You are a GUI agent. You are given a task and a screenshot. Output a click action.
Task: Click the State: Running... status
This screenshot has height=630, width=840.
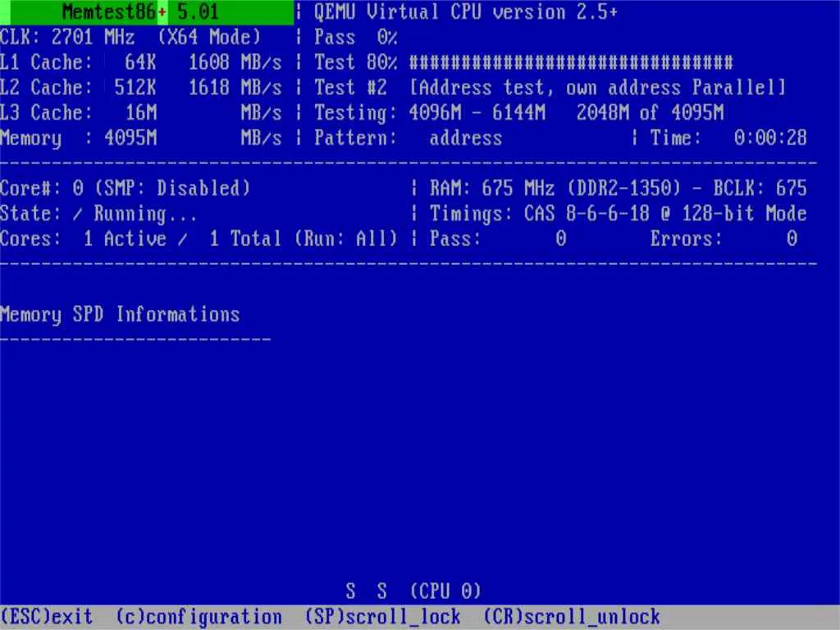click(98, 214)
